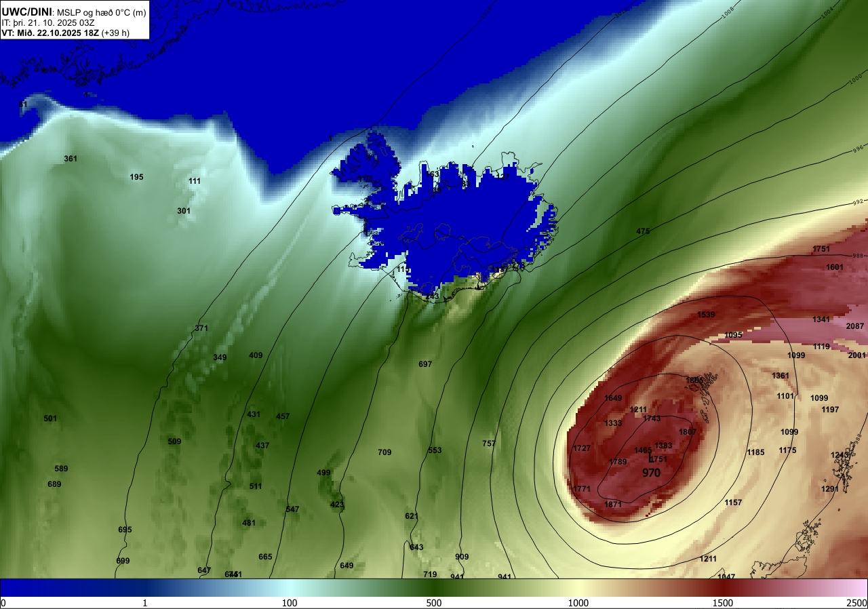This screenshot has width=868, height=609.
Task: Click the height value 1047
Action: (726, 577)
